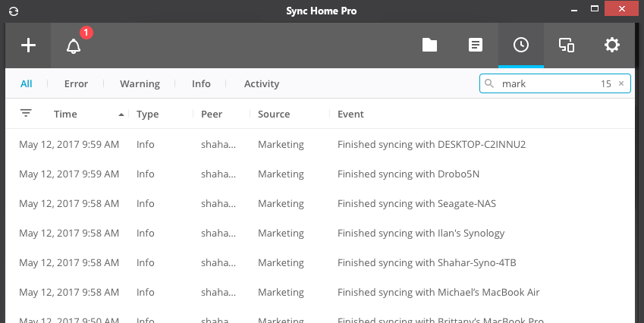Select the history clock icon
The height and width of the screenshot is (323, 644).
coord(521,45)
